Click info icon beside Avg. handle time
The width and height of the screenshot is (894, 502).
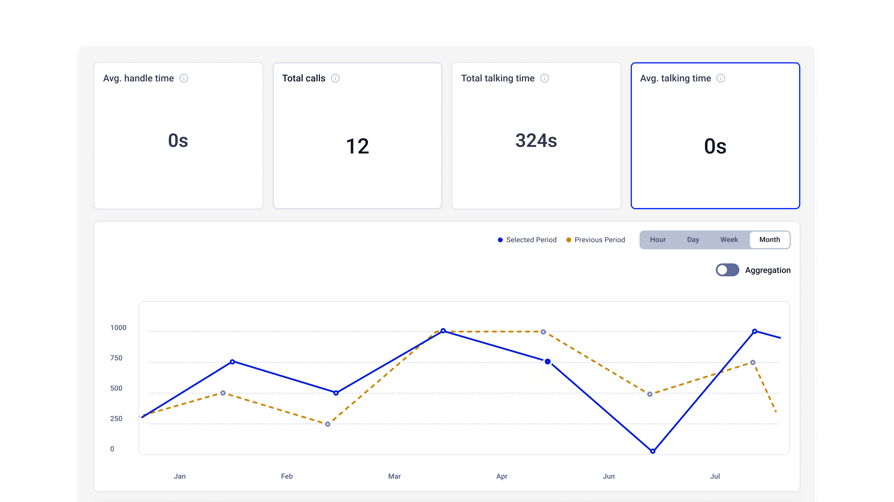click(x=184, y=78)
